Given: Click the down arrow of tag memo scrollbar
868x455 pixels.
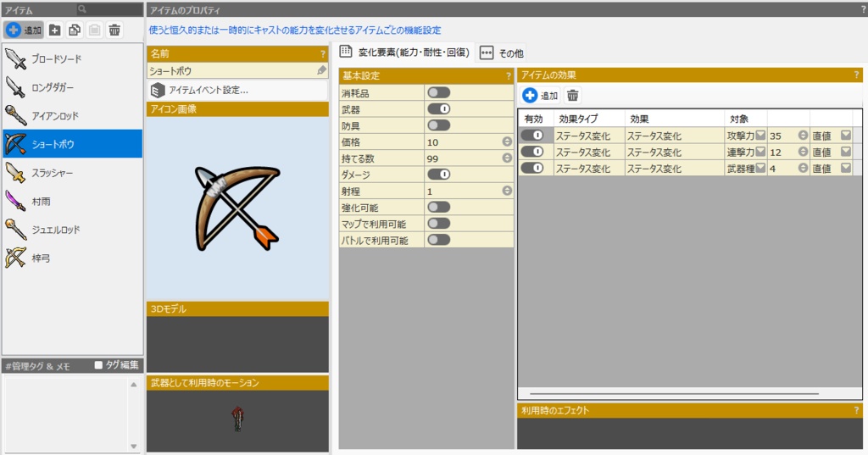Looking at the screenshot, I should pyautogui.click(x=133, y=447).
